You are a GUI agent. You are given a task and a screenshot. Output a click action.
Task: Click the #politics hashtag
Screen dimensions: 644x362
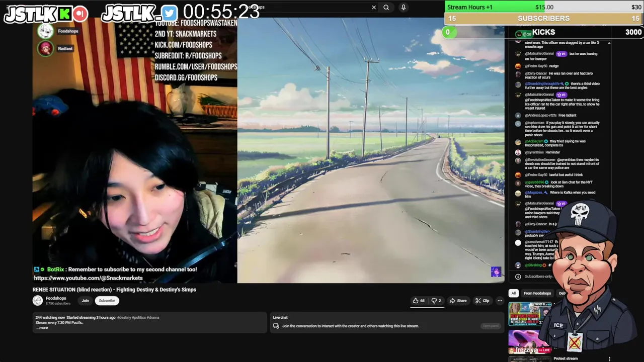[139, 317]
